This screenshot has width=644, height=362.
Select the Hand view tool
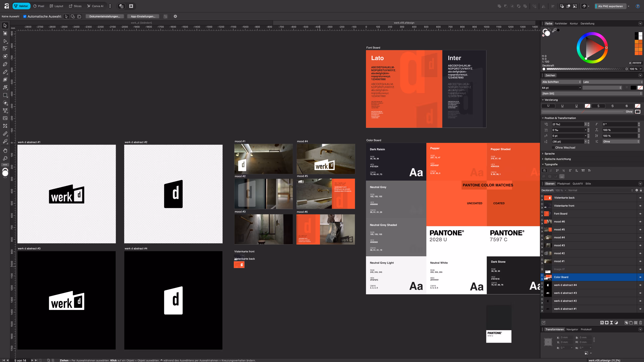5,151
